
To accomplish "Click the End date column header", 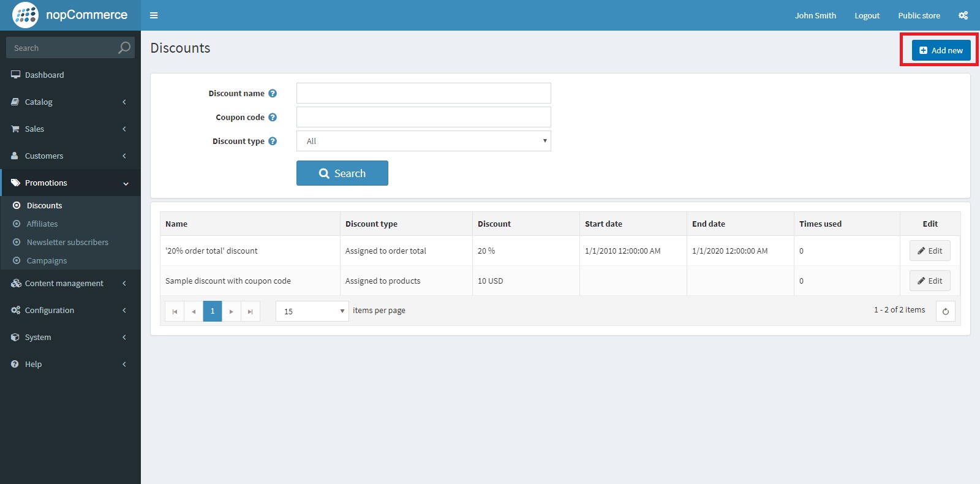I will (741, 224).
